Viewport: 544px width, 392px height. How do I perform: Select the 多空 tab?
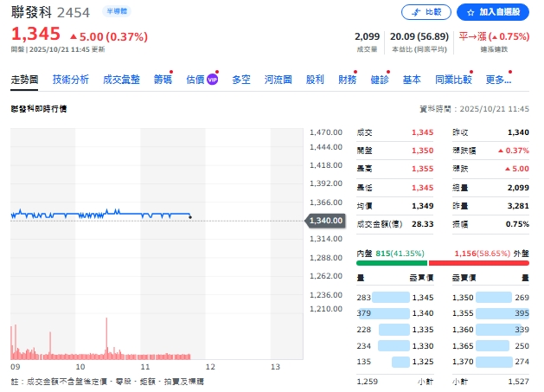tap(241, 80)
